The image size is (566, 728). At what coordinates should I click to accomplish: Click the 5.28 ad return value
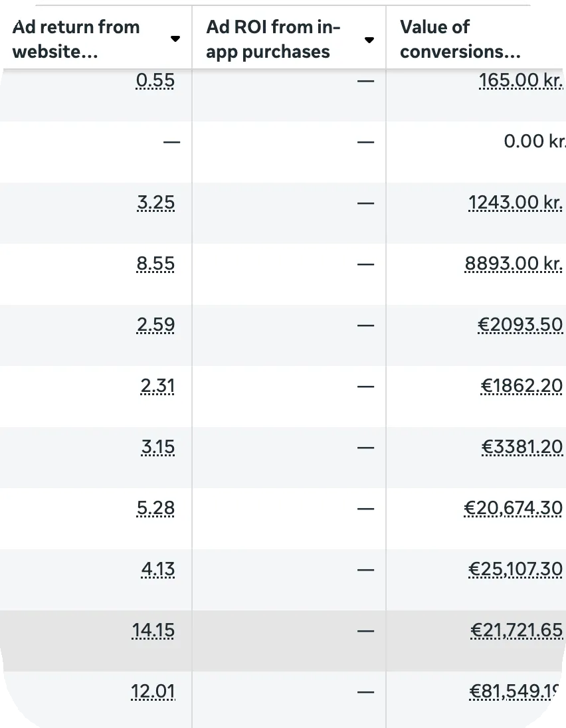(x=155, y=508)
